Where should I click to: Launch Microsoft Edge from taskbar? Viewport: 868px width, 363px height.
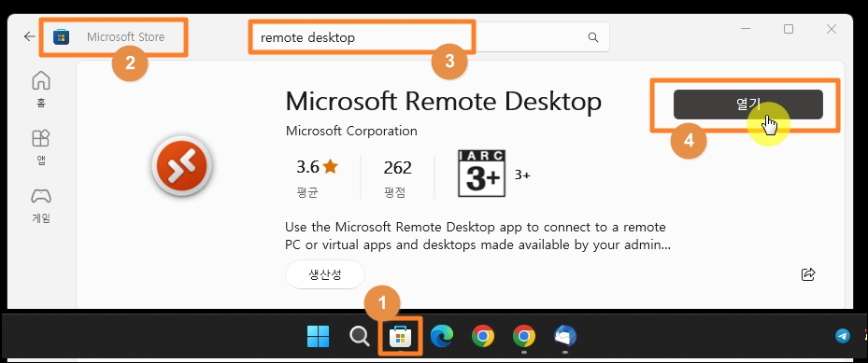(x=442, y=336)
